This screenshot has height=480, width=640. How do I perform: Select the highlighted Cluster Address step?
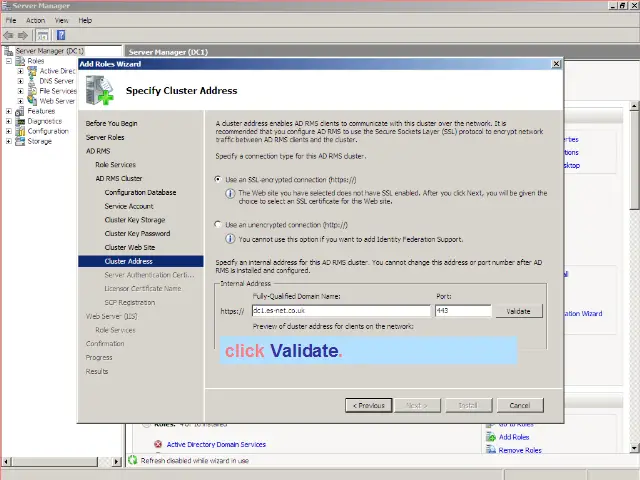point(141,261)
